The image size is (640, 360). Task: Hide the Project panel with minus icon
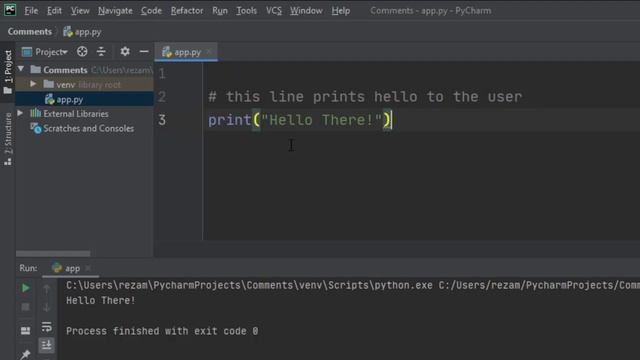144,51
